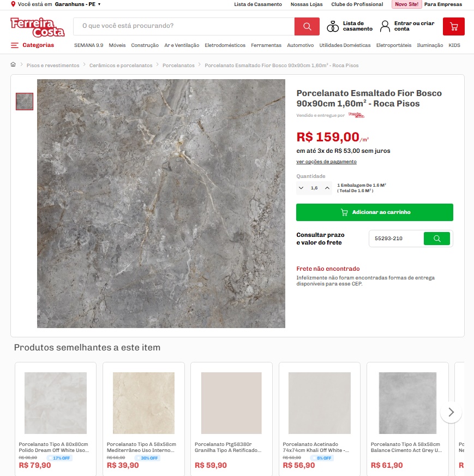The width and height of the screenshot is (474, 476).
Task: Click the user account profile icon
Action: click(385, 26)
